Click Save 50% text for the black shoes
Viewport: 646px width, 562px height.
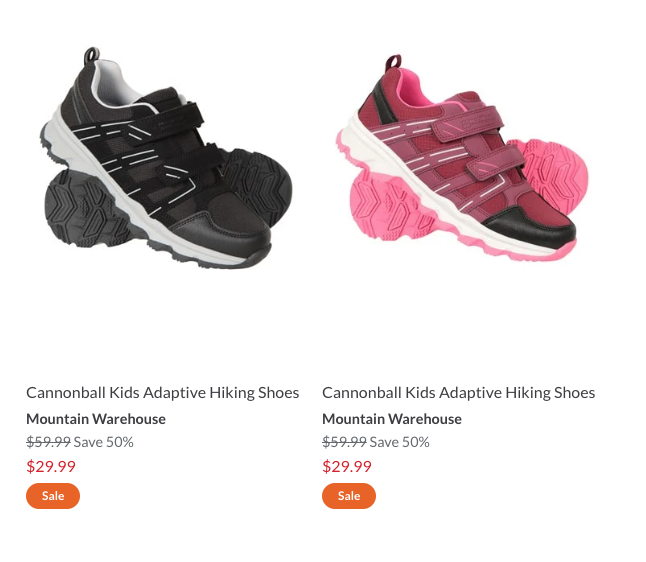[x=103, y=442]
